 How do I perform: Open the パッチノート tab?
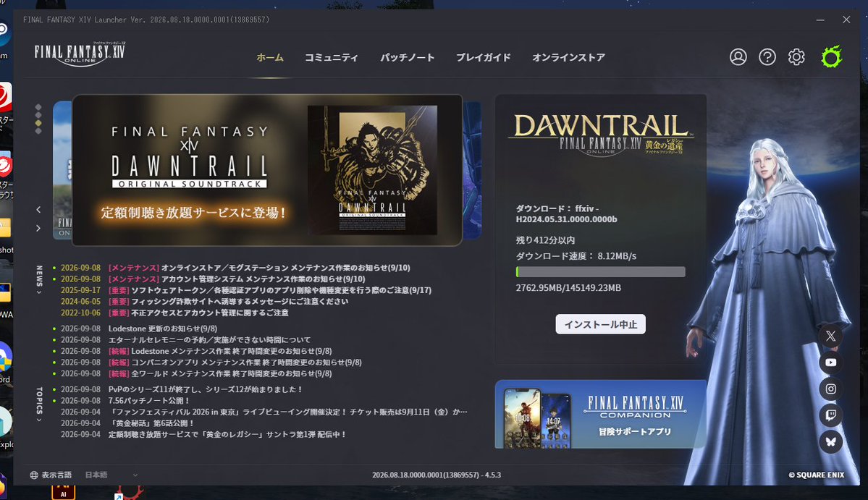point(407,57)
